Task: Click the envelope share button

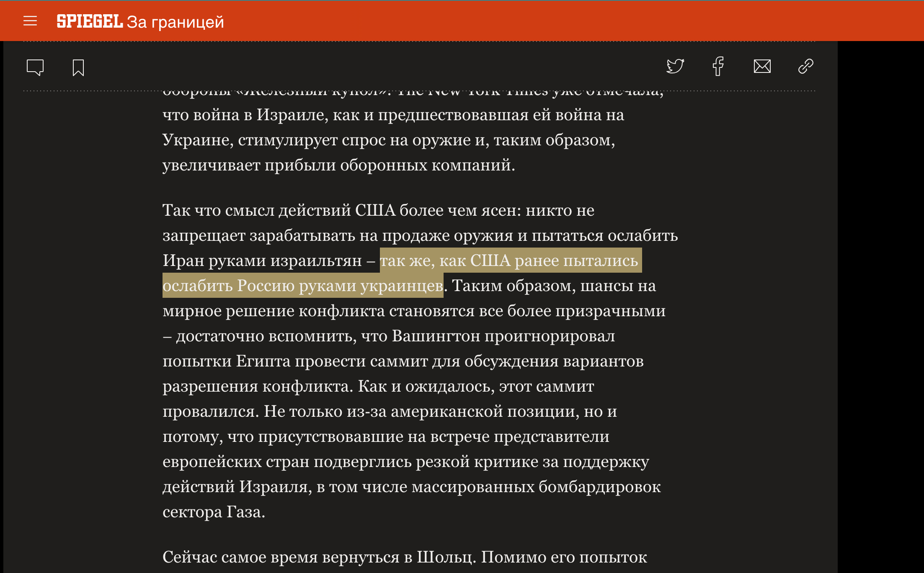Action: [x=762, y=67]
